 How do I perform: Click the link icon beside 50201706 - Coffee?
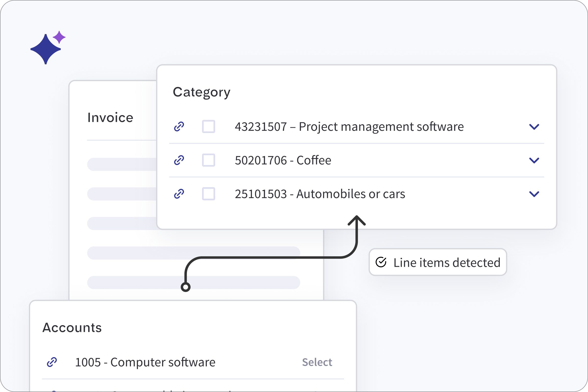(179, 160)
